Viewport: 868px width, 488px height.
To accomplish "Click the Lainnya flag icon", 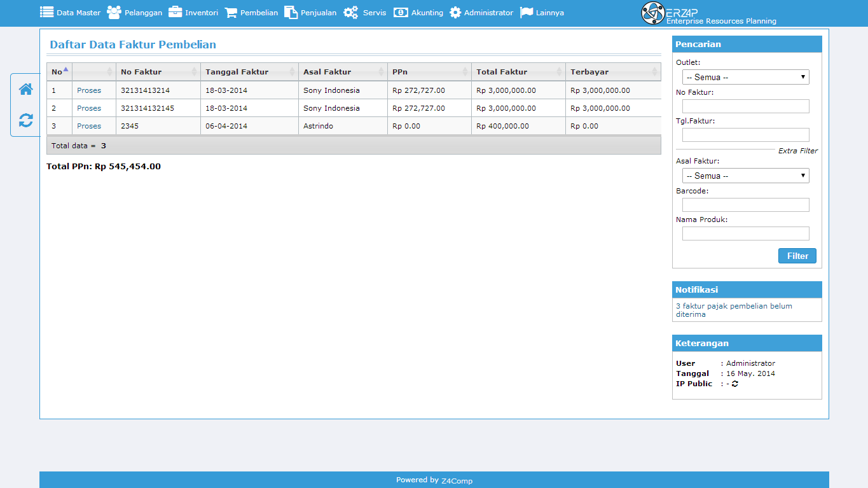I will 527,12.
